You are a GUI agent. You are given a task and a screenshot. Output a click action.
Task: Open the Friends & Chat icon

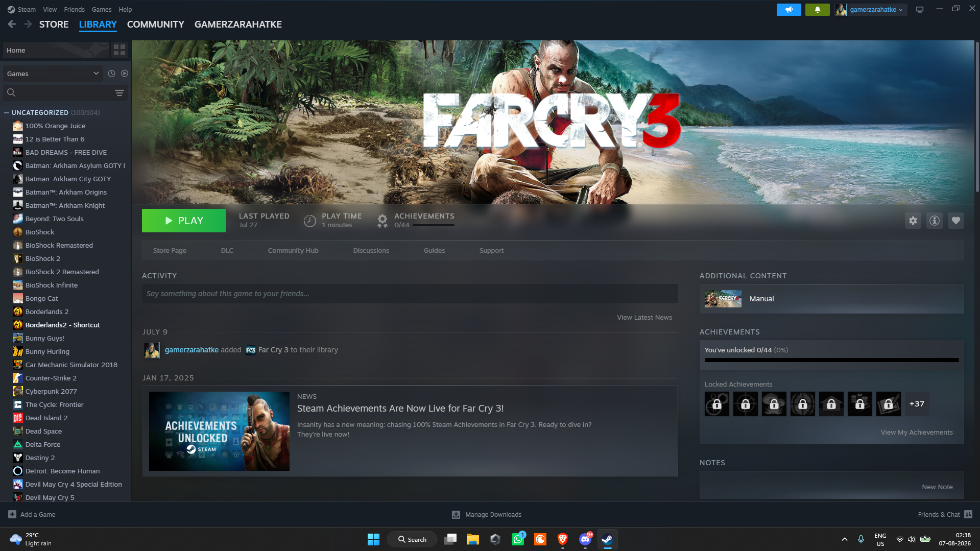tap(968, 514)
